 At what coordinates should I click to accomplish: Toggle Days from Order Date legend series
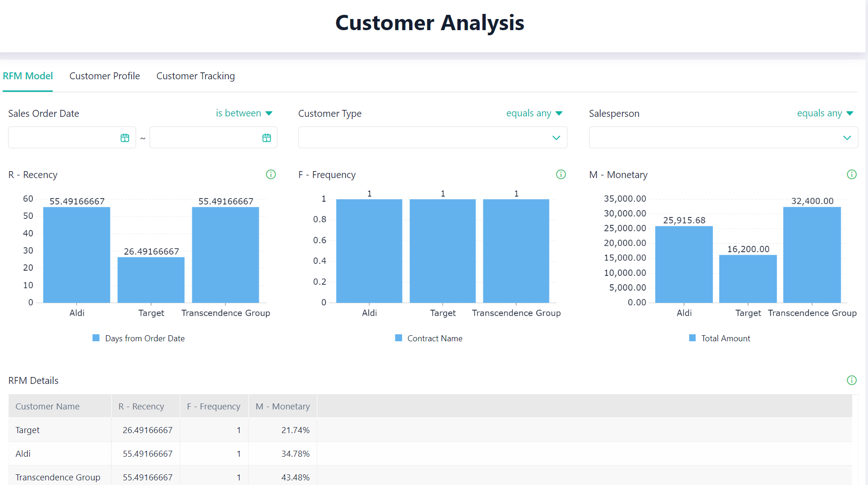click(x=139, y=338)
